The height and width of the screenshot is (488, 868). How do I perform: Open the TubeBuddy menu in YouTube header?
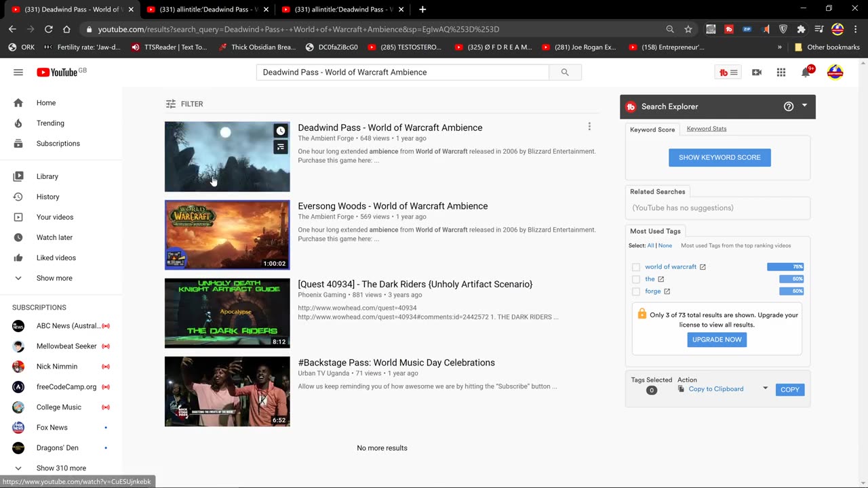[x=728, y=73]
